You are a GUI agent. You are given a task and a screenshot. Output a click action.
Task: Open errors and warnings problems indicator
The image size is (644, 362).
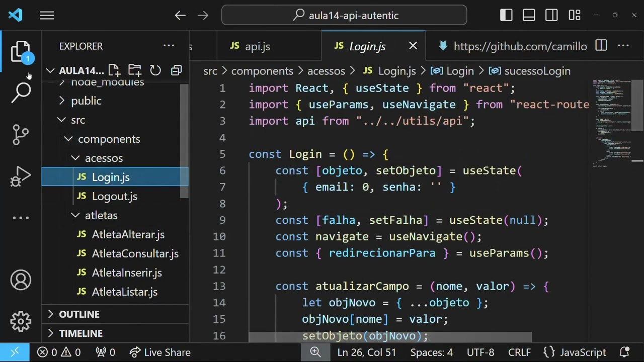click(x=59, y=352)
